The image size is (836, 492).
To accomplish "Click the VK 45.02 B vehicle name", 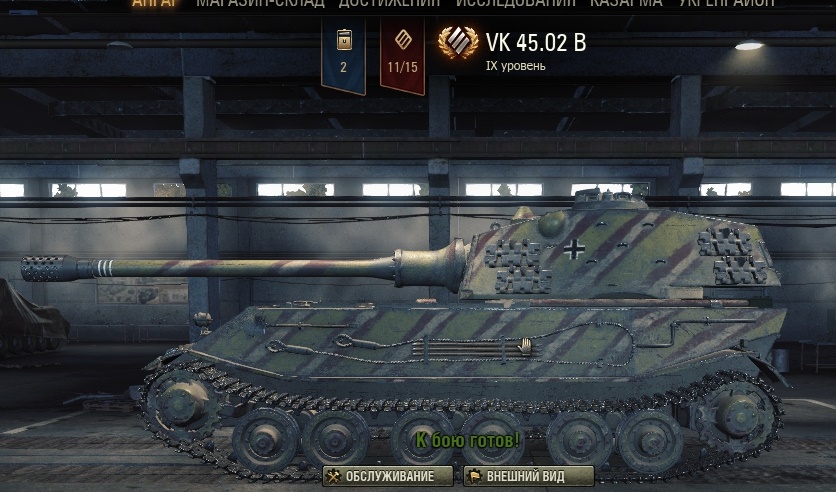I will (536, 43).
